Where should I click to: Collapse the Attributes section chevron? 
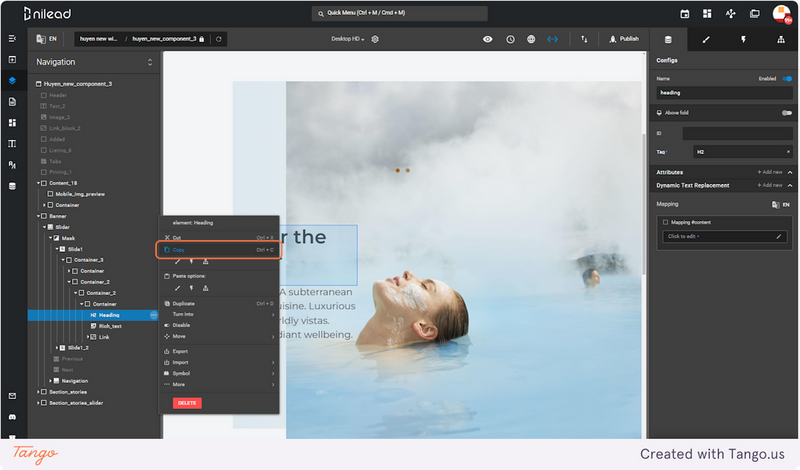[x=790, y=172]
